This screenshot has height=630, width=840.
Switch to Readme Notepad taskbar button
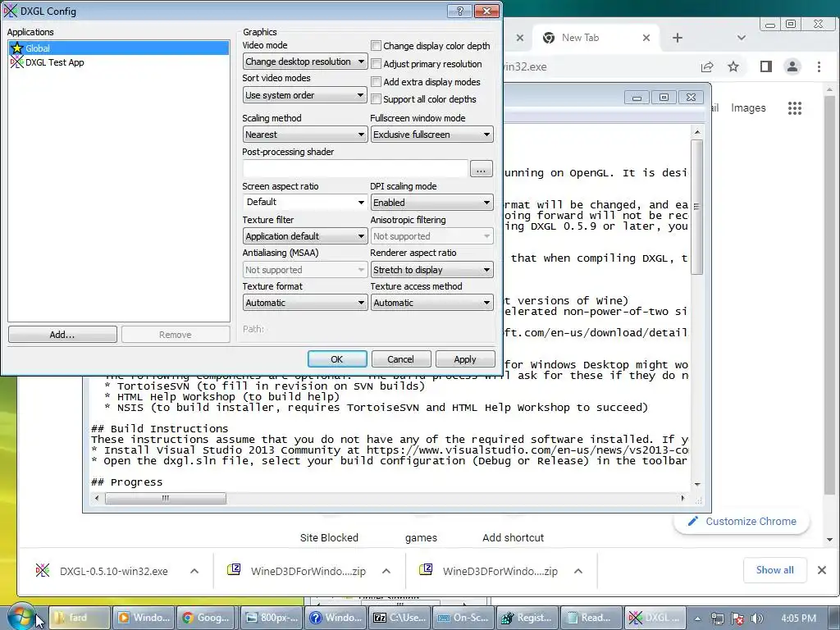(590, 618)
